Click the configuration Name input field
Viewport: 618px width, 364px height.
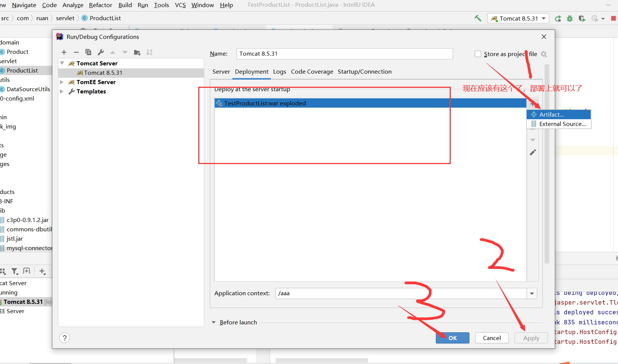(345, 54)
